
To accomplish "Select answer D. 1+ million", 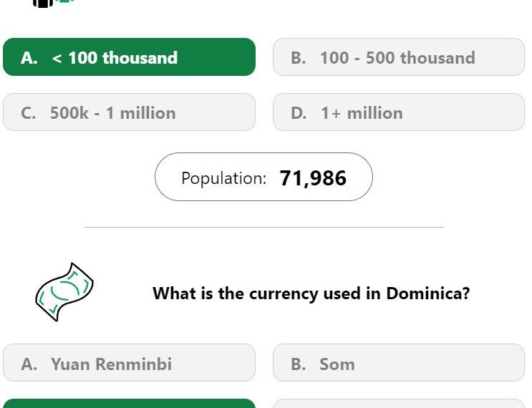I will click(399, 112).
